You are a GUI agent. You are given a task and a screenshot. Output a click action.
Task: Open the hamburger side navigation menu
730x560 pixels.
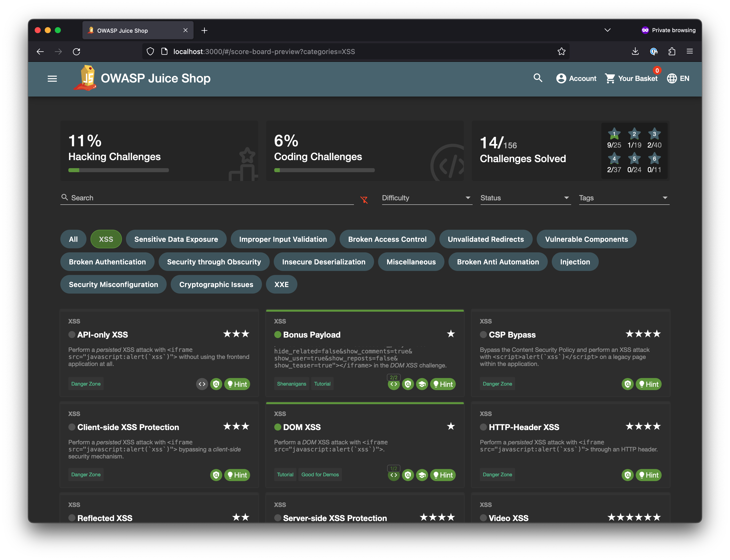coord(52,79)
